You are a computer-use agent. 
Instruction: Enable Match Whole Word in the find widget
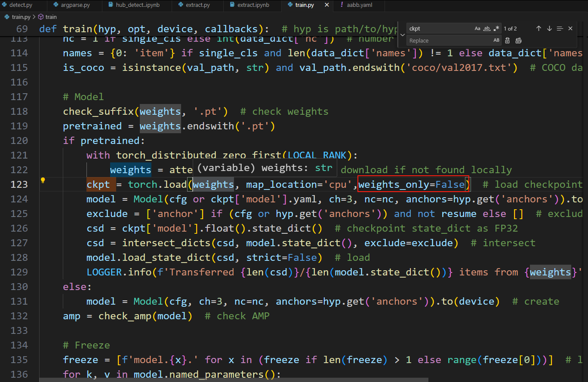[487, 28]
